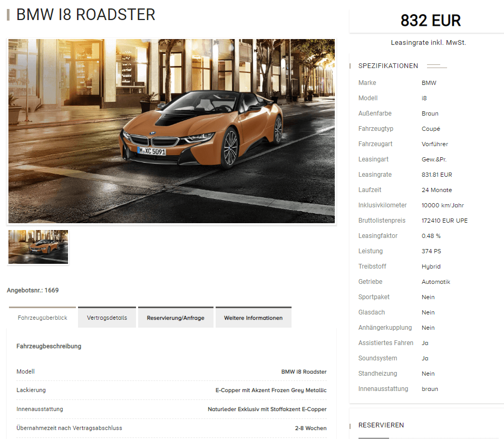Select the Weitere Informationen tab
The width and height of the screenshot is (504, 439).
(x=253, y=318)
